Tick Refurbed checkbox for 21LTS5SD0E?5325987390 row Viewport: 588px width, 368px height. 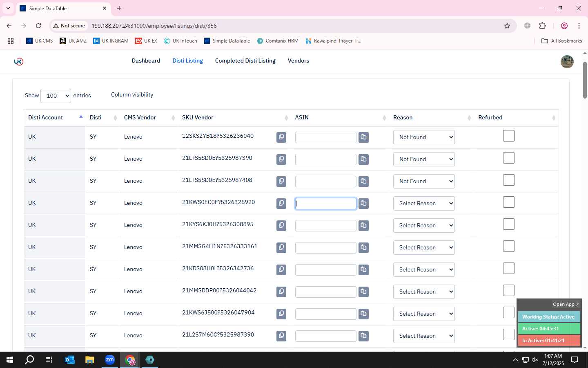(x=509, y=158)
